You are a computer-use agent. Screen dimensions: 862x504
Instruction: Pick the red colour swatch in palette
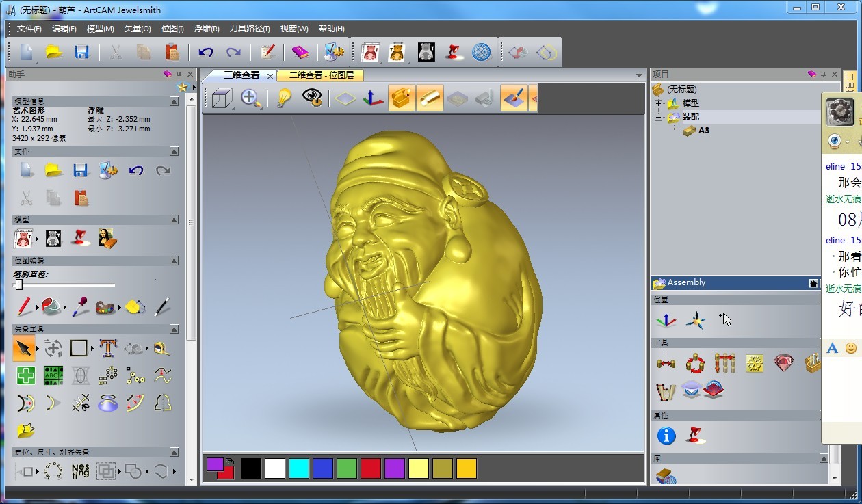coord(370,468)
